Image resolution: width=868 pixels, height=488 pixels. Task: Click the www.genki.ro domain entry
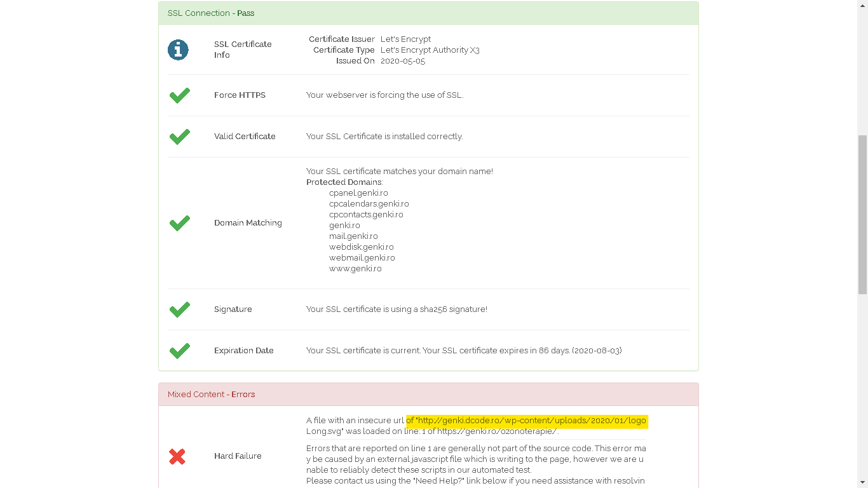(x=355, y=269)
